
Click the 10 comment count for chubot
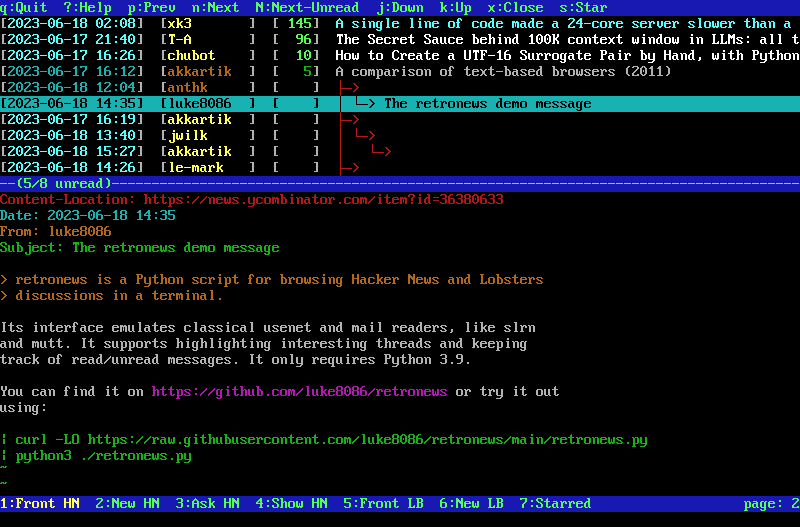304,55
